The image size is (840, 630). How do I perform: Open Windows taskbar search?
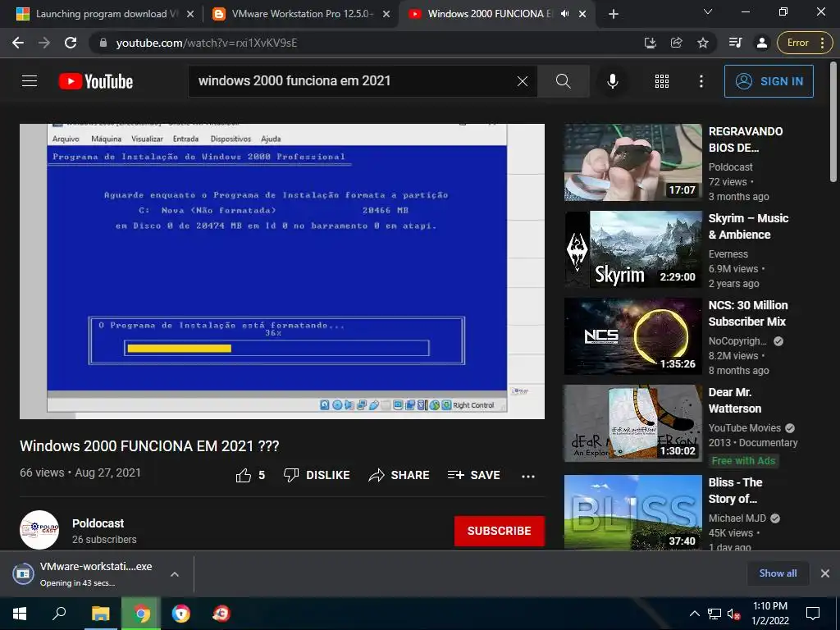59,614
